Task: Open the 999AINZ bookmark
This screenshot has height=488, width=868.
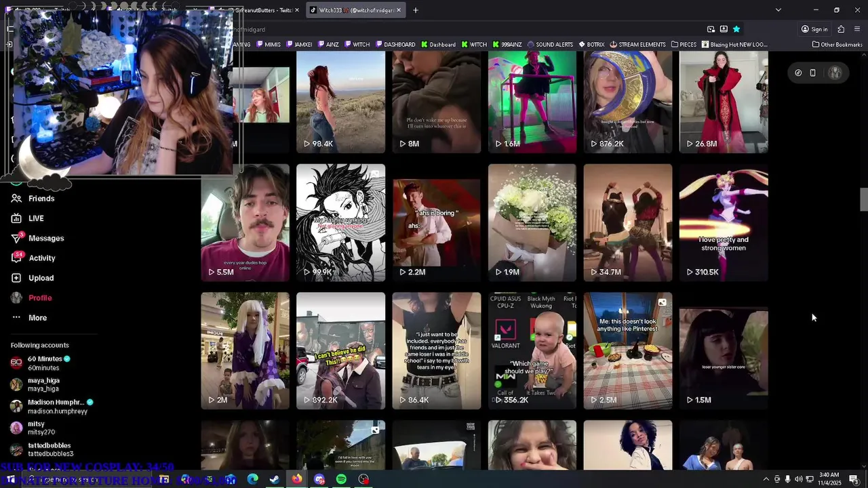Action: click(x=507, y=45)
